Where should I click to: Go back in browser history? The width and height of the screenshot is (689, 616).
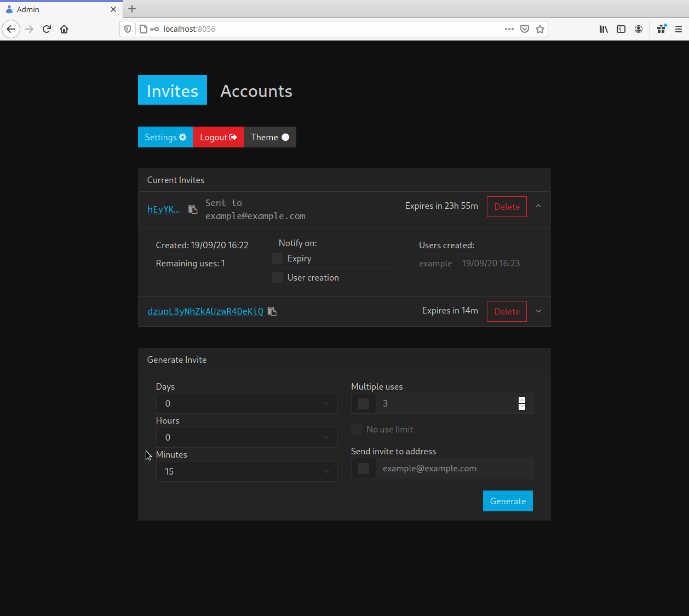[x=11, y=29]
